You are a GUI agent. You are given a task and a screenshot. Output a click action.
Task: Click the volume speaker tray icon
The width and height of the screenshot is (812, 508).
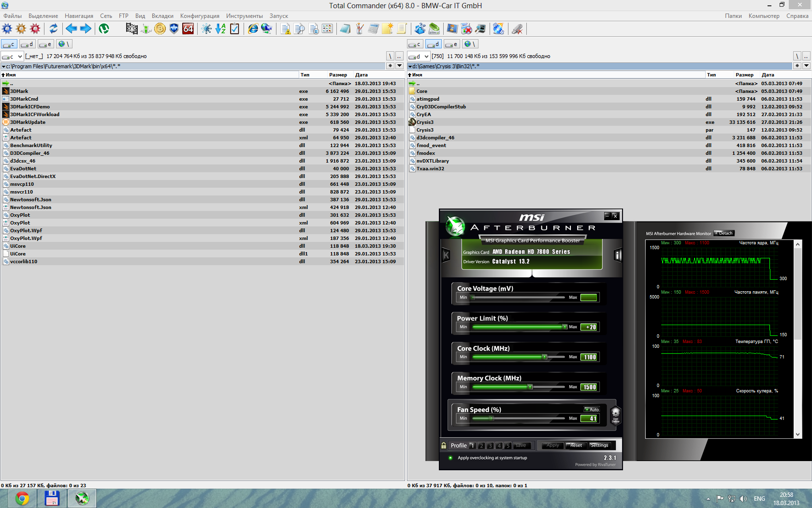click(743, 499)
